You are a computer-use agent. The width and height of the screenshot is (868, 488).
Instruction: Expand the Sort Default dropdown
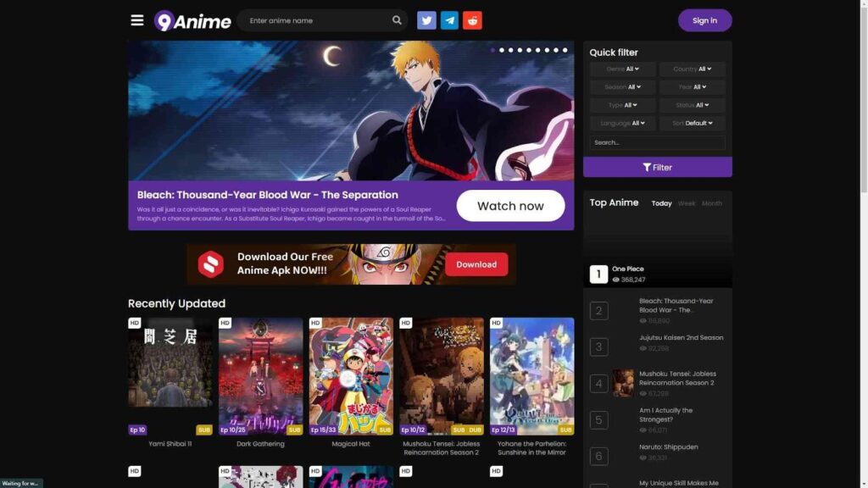click(x=693, y=123)
